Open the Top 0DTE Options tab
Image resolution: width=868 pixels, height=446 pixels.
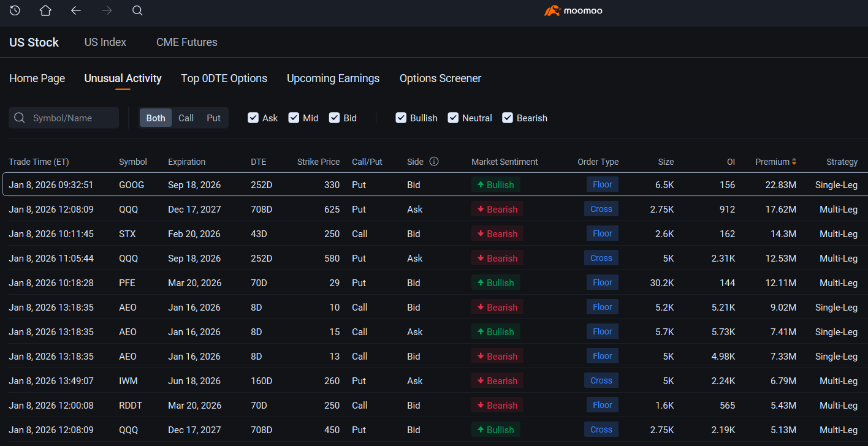(224, 78)
